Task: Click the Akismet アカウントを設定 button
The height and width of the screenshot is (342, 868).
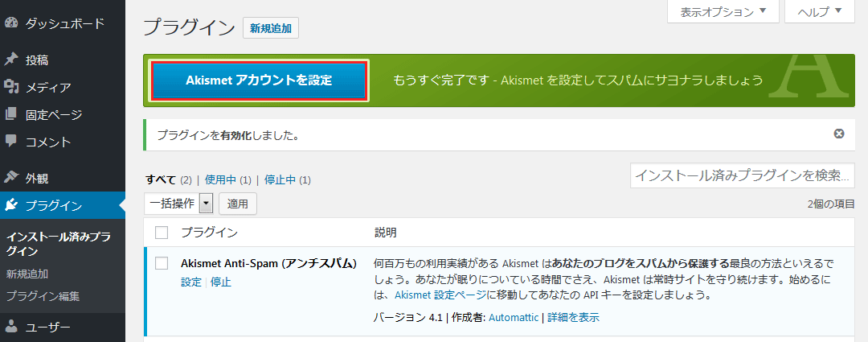Action: coord(259,80)
